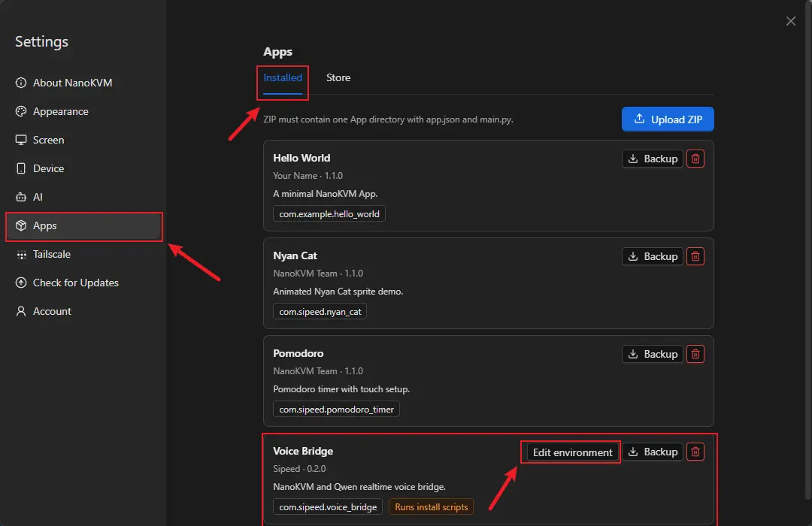Back up the Hello World app
The height and width of the screenshot is (526, 812).
(653, 159)
